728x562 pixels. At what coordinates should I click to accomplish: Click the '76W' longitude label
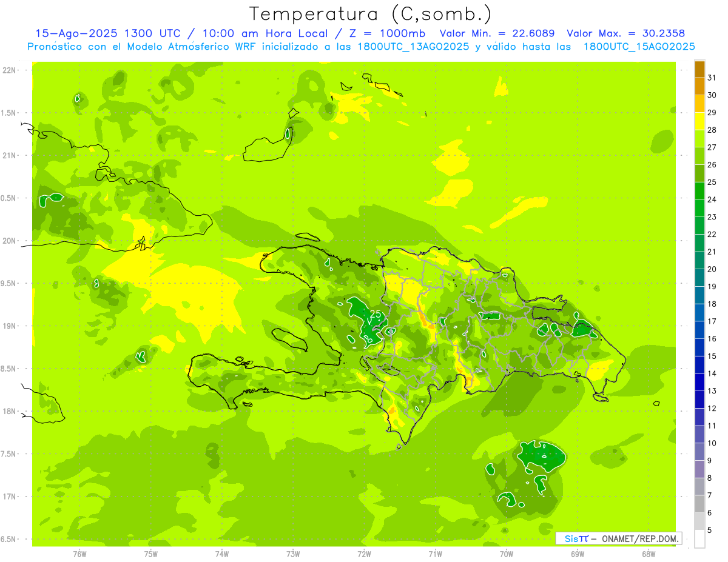tap(79, 554)
